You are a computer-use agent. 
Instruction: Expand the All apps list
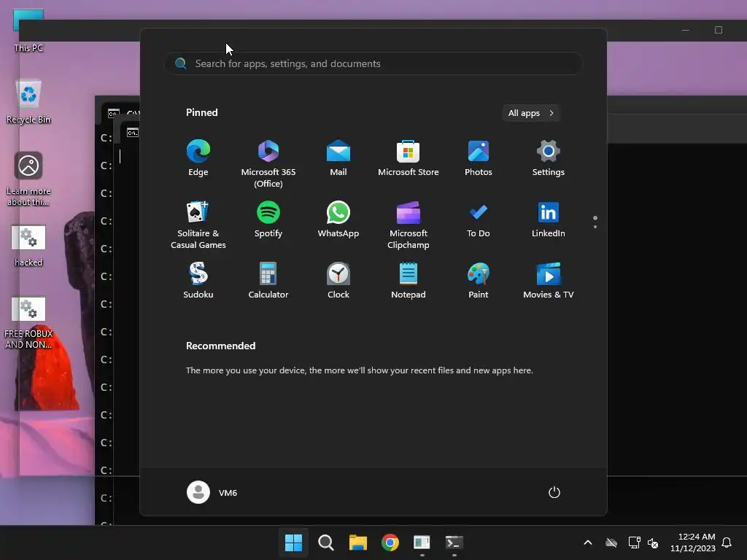531,113
